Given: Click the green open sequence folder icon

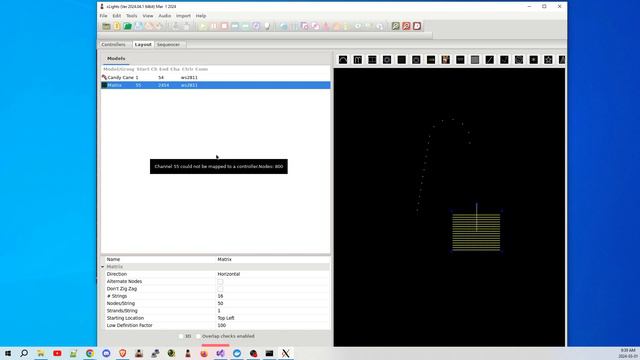Looking at the screenshot, I should point(128,26).
